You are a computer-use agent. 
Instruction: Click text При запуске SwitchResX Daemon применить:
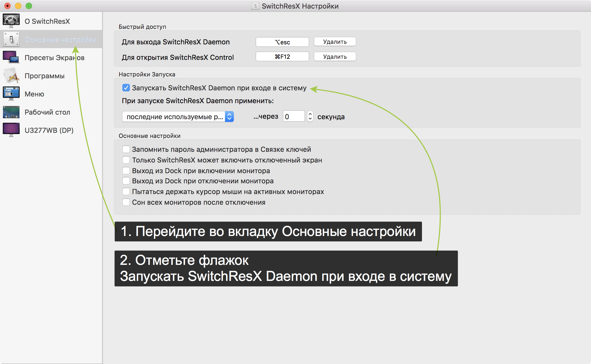[x=198, y=101]
